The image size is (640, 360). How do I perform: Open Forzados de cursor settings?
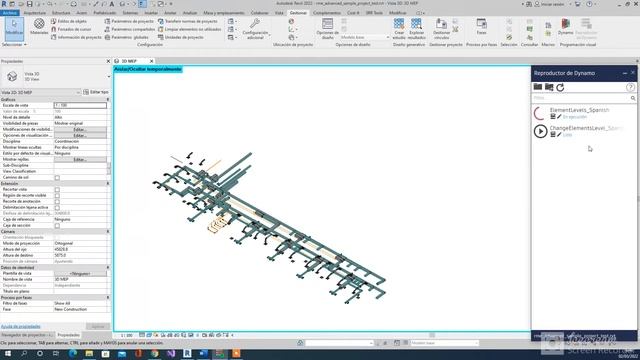coord(71,29)
